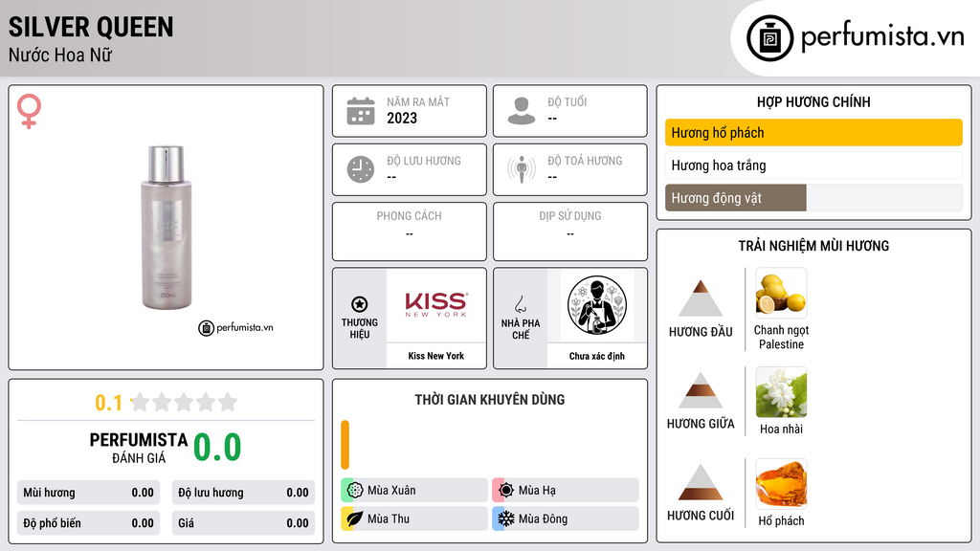Click the snowflake icon for Mùa Đông
Viewport: 980px width, 551px height.
point(506,518)
